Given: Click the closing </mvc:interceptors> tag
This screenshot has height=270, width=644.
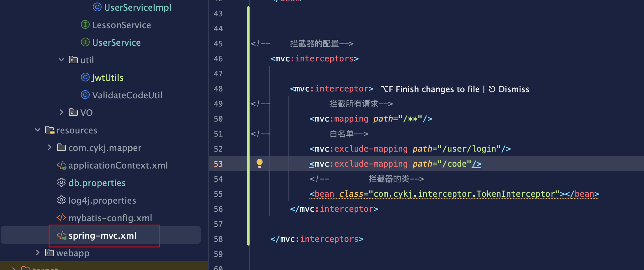Looking at the screenshot, I should point(317,239).
